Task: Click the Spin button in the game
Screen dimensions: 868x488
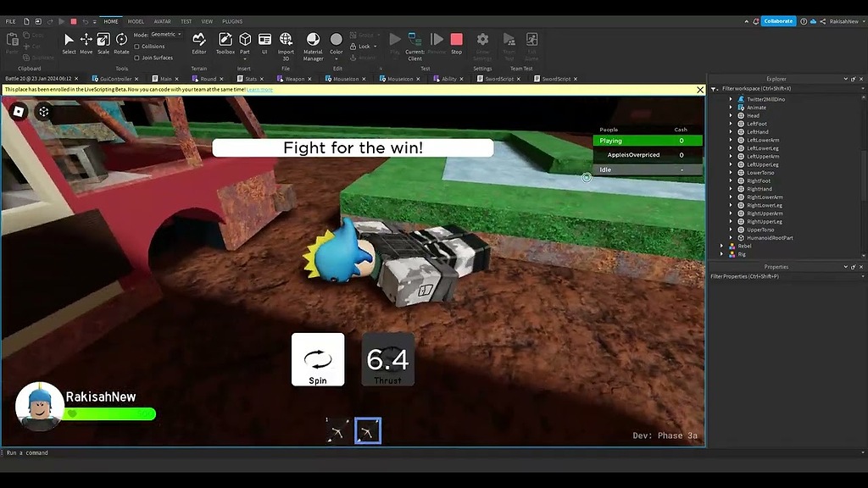Action: [x=318, y=358]
